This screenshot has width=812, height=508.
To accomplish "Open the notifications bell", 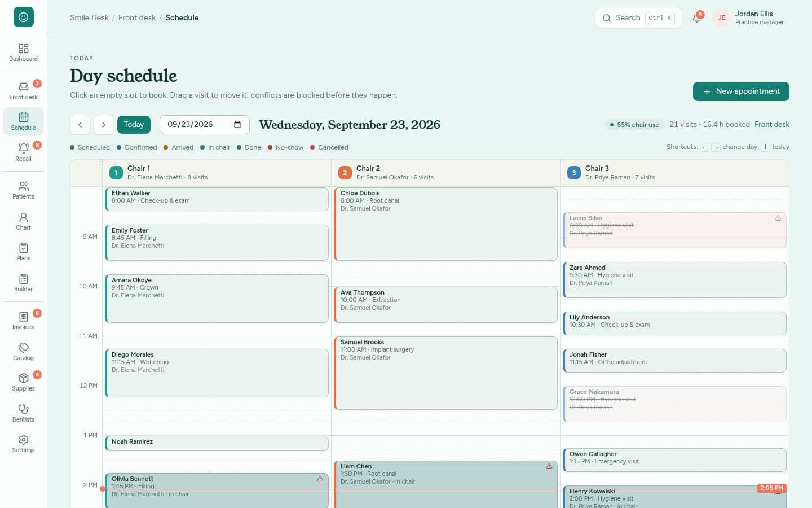I will pos(697,17).
